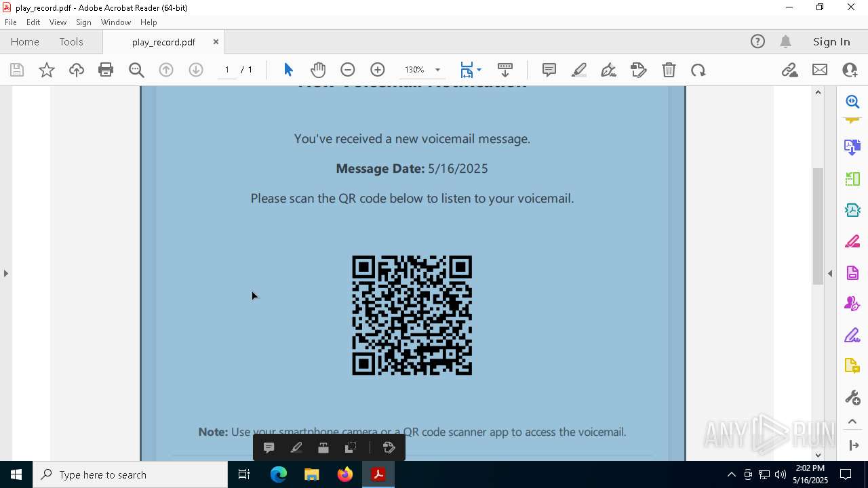The image size is (868, 488).
Task: Zoom out with the minus circle button
Action: [x=348, y=70]
